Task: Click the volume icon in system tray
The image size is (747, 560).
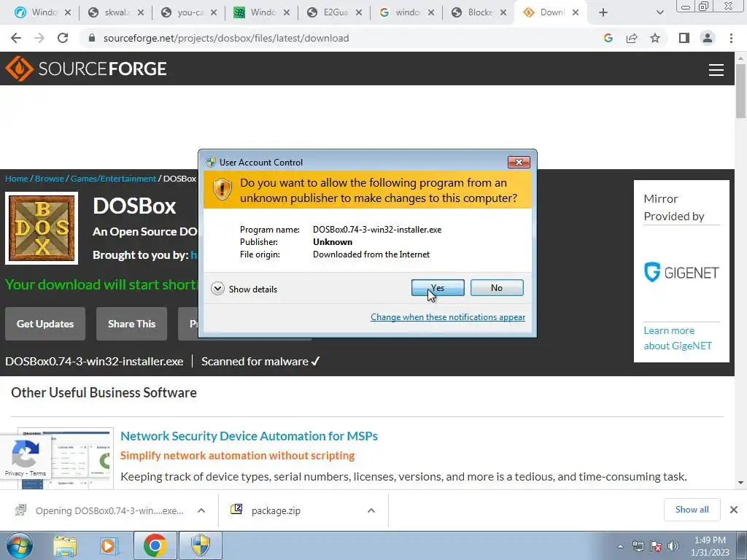Action: pyautogui.click(x=673, y=546)
